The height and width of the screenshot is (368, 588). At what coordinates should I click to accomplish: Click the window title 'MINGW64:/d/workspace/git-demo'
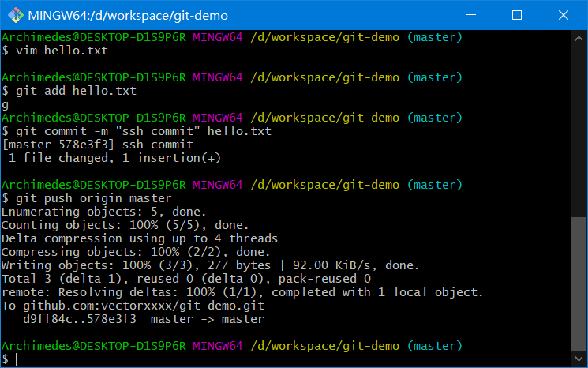point(128,15)
